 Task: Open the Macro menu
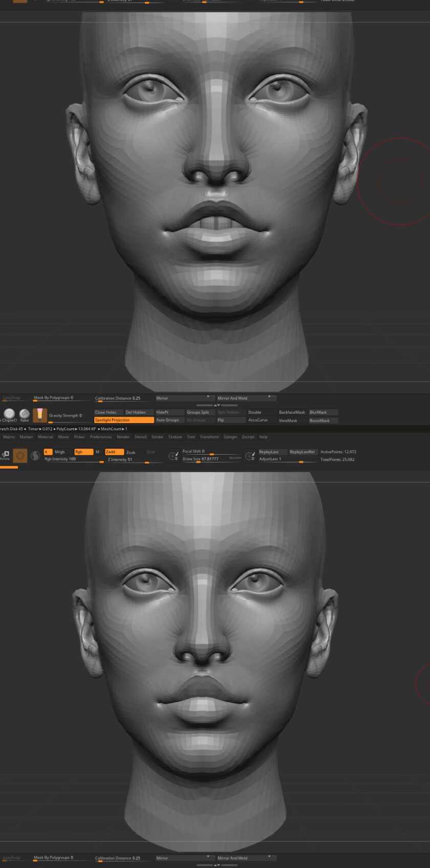tap(9, 437)
